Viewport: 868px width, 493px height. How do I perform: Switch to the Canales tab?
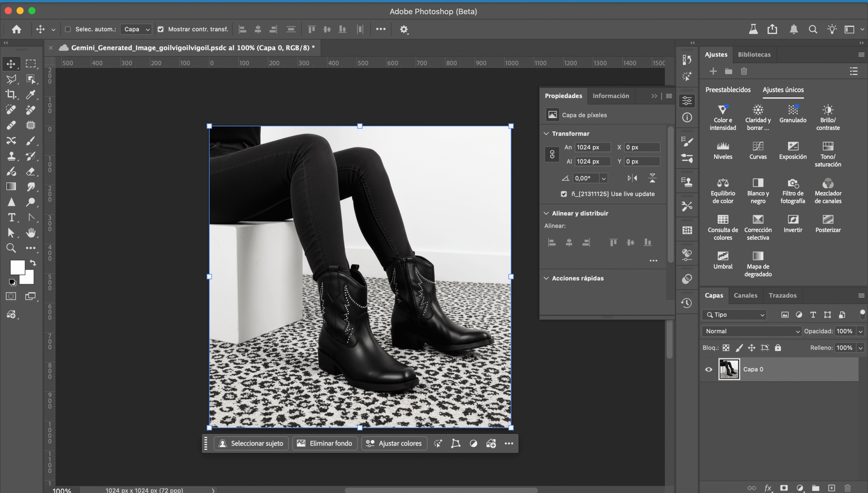(x=745, y=295)
